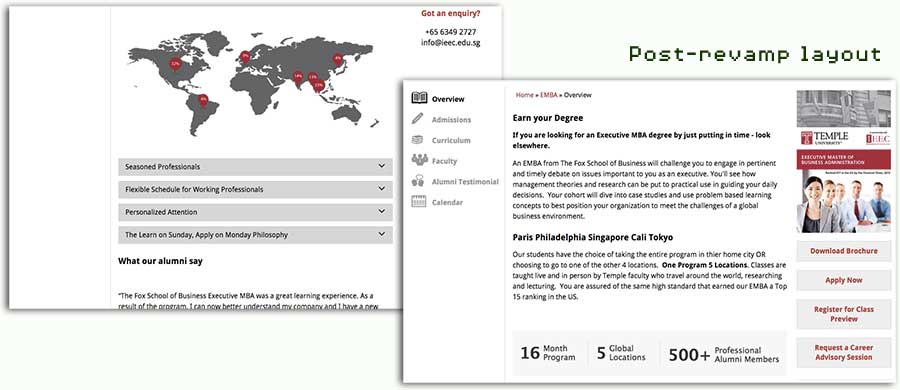Image resolution: width=900 pixels, height=390 pixels.
Task: Click the Calendar icon in sidebar
Action: (418, 202)
